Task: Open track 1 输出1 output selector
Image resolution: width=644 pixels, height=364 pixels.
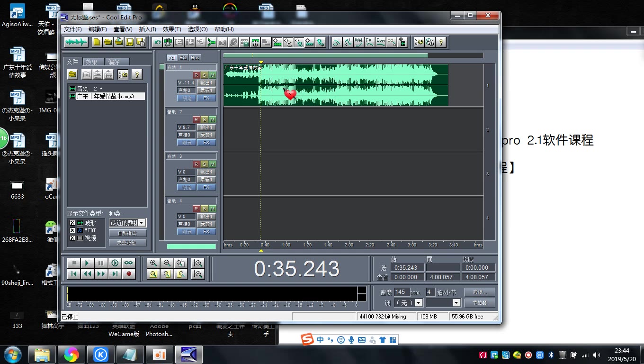Action: coord(206,82)
